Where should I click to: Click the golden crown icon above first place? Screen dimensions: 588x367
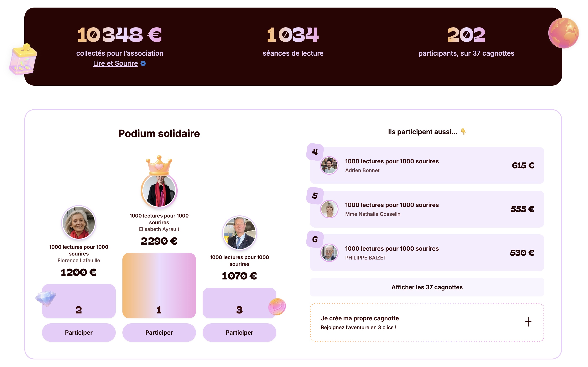tap(159, 165)
